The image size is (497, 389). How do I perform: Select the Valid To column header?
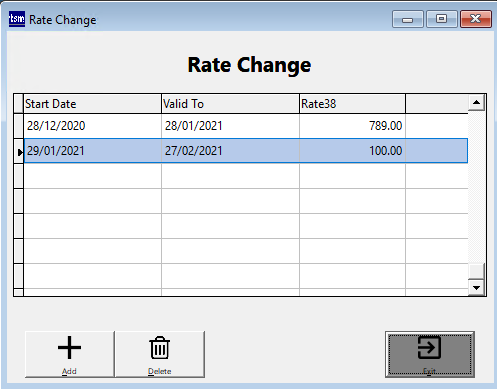coord(230,104)
